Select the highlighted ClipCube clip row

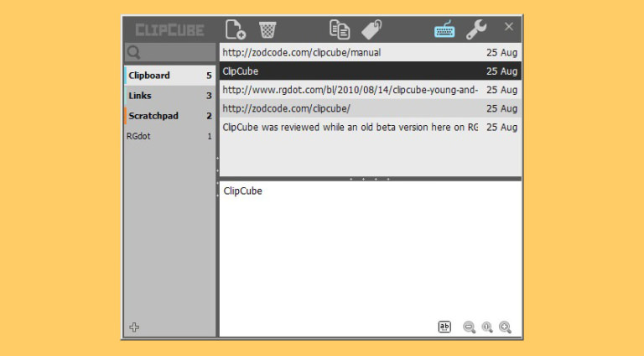coord(371,71)
